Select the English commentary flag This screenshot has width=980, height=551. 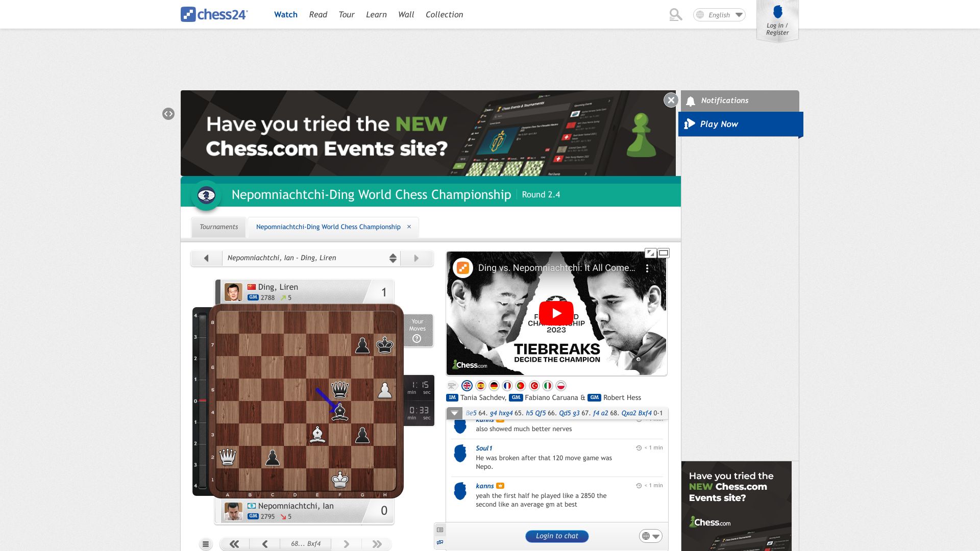pyautogui.click(x=467, y=386)
